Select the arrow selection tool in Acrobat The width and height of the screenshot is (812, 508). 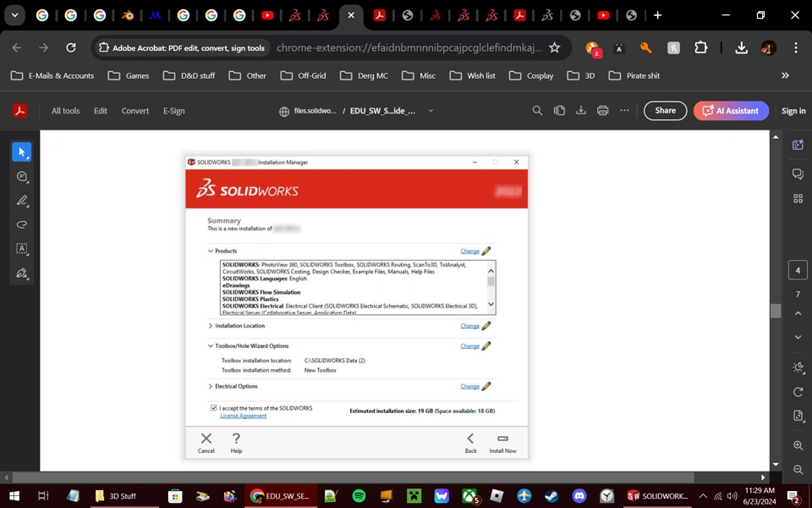22,152
